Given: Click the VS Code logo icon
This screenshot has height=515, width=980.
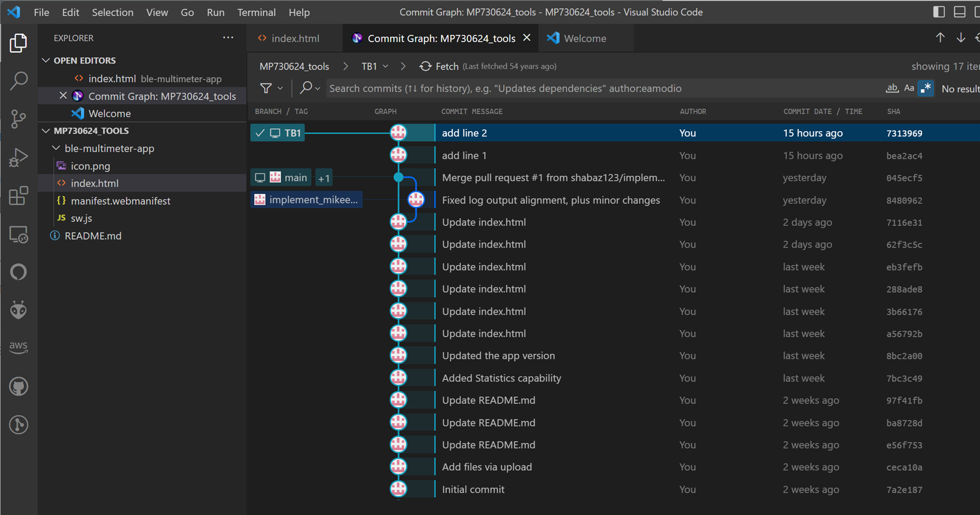Looking at the screenshot, I should 13,12.
